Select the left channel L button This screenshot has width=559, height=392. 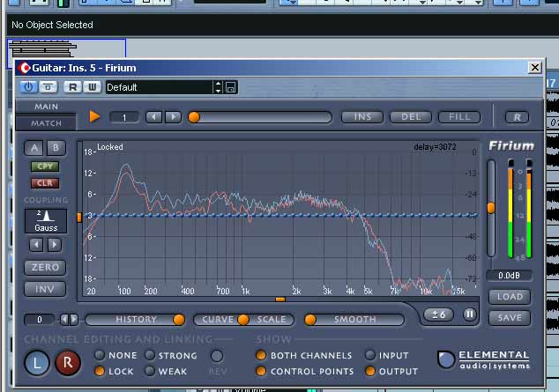(37, 363)
